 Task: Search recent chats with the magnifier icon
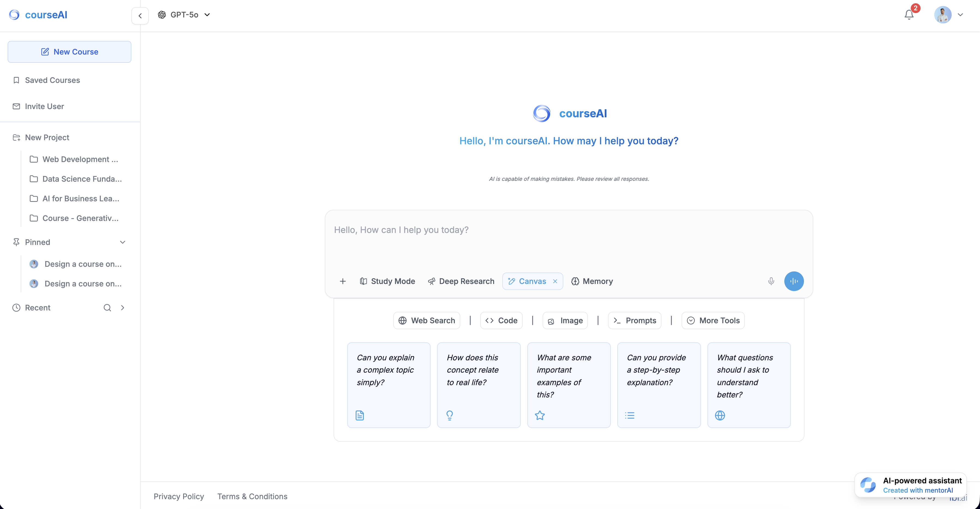107,308
